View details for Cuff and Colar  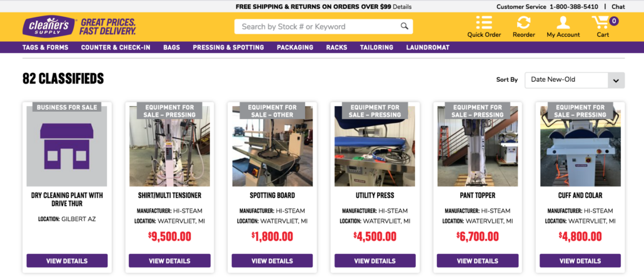click(580, 260)
